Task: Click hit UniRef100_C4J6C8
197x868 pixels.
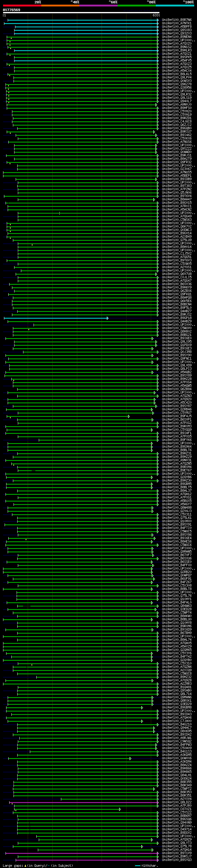Action: click(176, 122)
